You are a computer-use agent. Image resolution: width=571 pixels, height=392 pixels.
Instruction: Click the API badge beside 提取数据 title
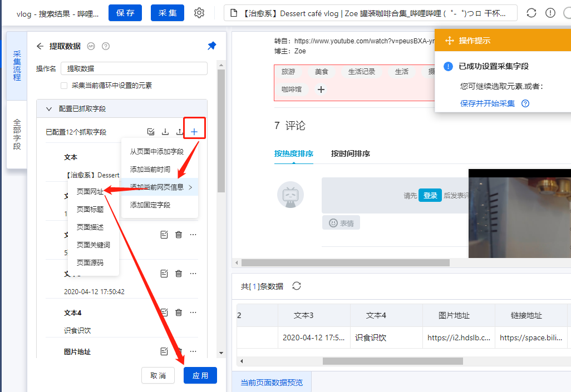point(91,46)
